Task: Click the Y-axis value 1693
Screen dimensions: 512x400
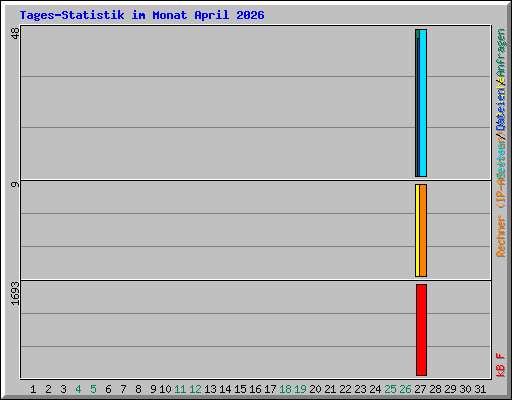Action: [15, 294]
